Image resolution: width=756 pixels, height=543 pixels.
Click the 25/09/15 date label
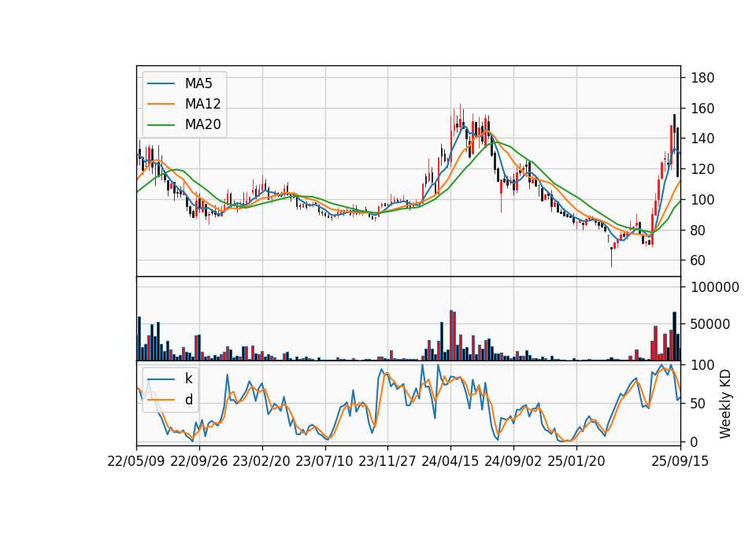[x=680, y=461]
